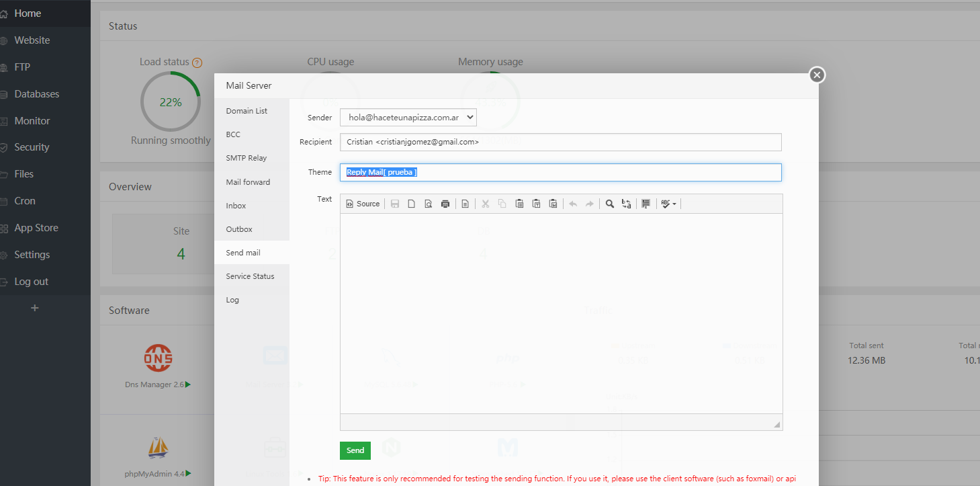Open the spell checker dropdown
The image size is (980, 486).
click(x=668, y=204)
